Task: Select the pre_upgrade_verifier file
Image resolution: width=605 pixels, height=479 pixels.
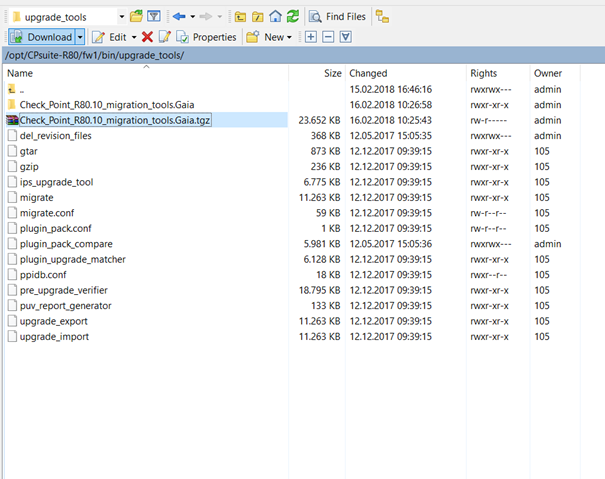Action: click(x=64, y=290)
